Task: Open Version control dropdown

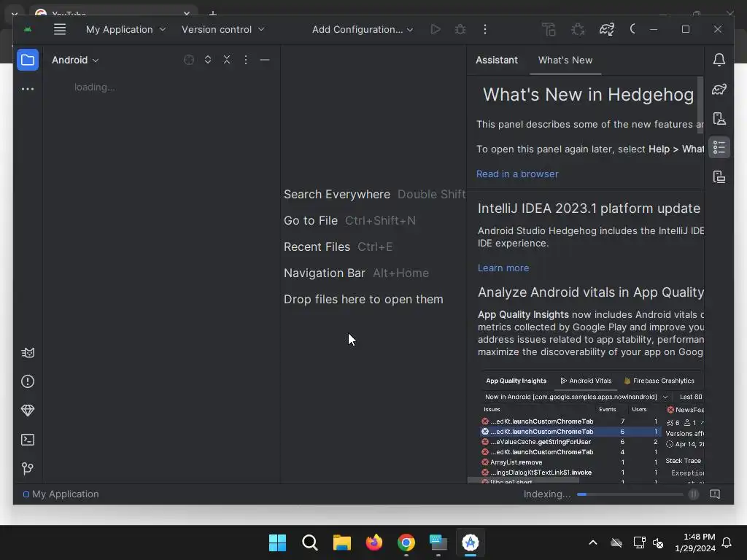Action: 222,29
